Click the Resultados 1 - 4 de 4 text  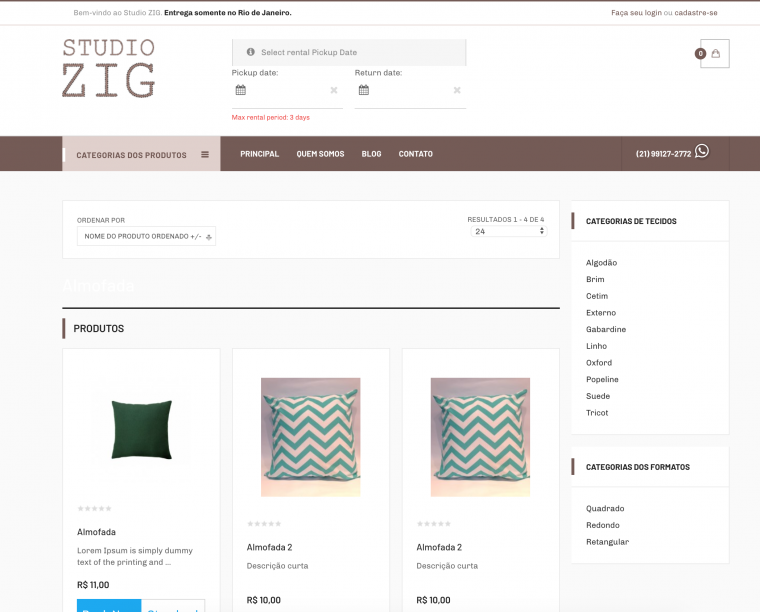coord(506,220)
